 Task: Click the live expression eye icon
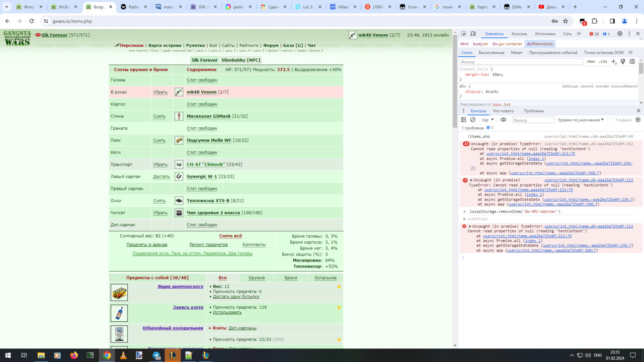pos(503,120)
